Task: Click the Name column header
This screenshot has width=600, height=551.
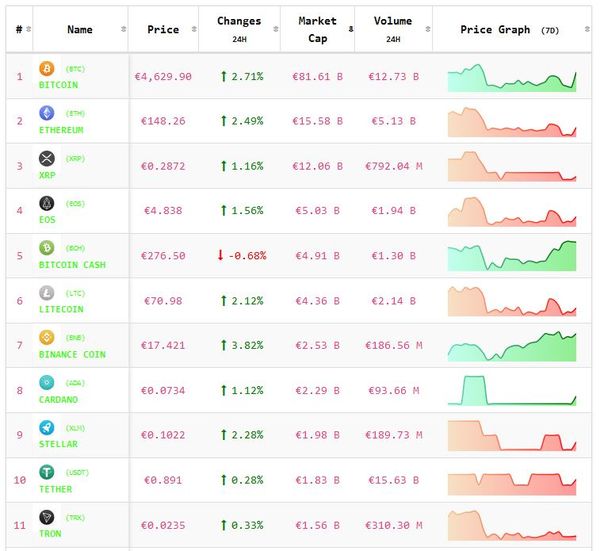Action: tap(80, 29)
